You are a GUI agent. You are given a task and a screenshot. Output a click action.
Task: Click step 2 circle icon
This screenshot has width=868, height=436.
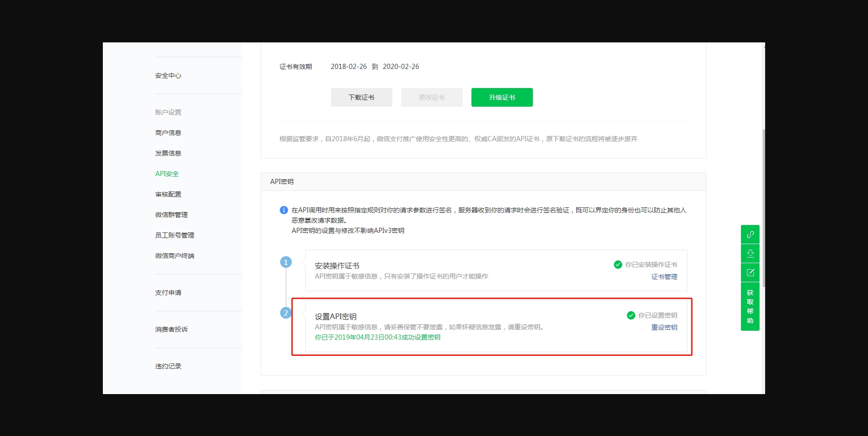click(286, 313)
